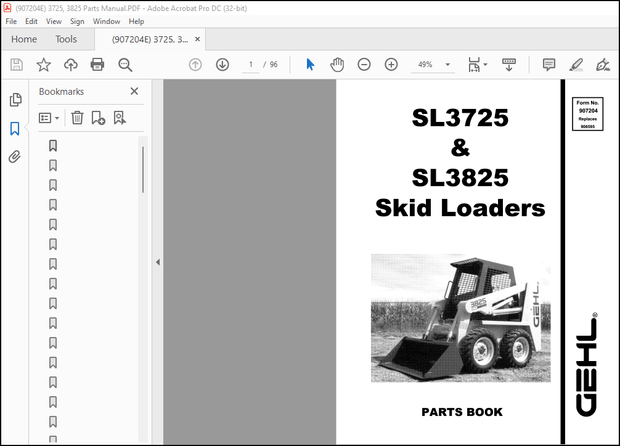Open the Window menu

106,21
